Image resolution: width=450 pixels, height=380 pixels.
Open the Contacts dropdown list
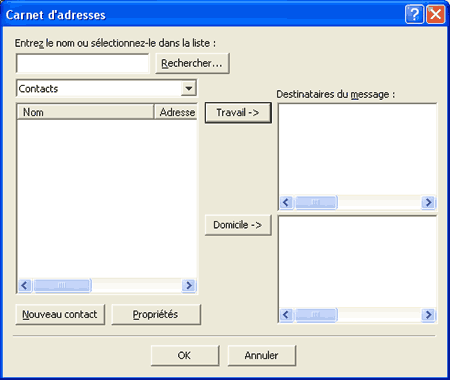pyautogui.click(x=189, y=88)
